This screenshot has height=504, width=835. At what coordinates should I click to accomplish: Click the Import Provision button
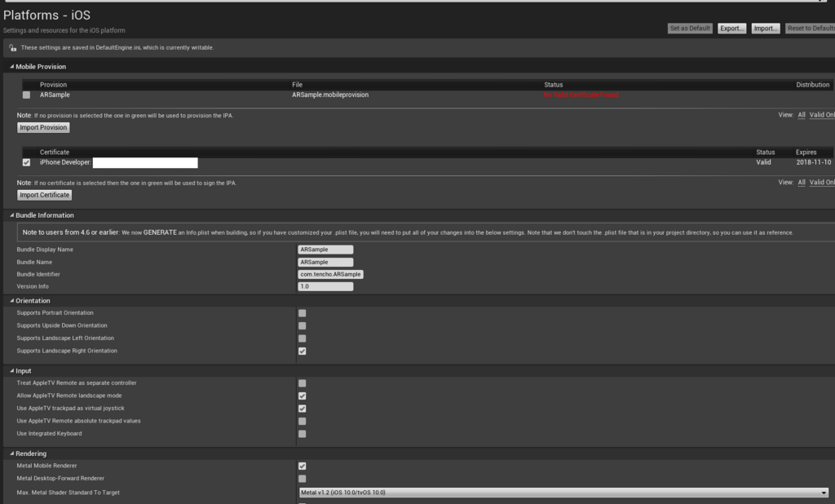43,127
